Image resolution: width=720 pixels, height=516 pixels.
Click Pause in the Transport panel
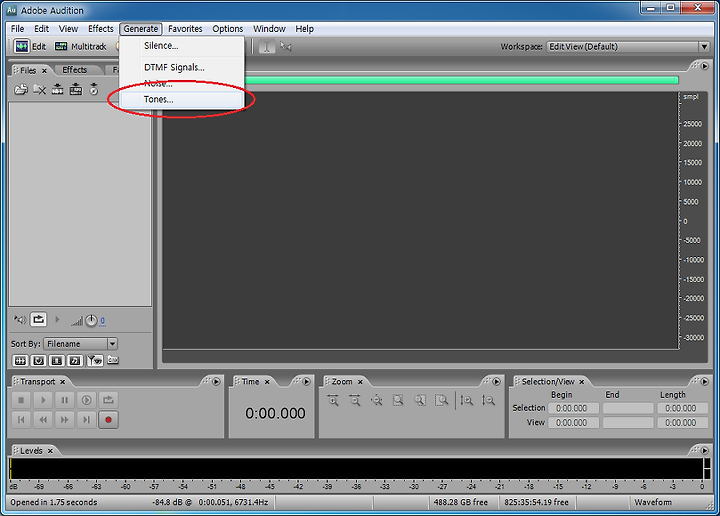point(64,400)
